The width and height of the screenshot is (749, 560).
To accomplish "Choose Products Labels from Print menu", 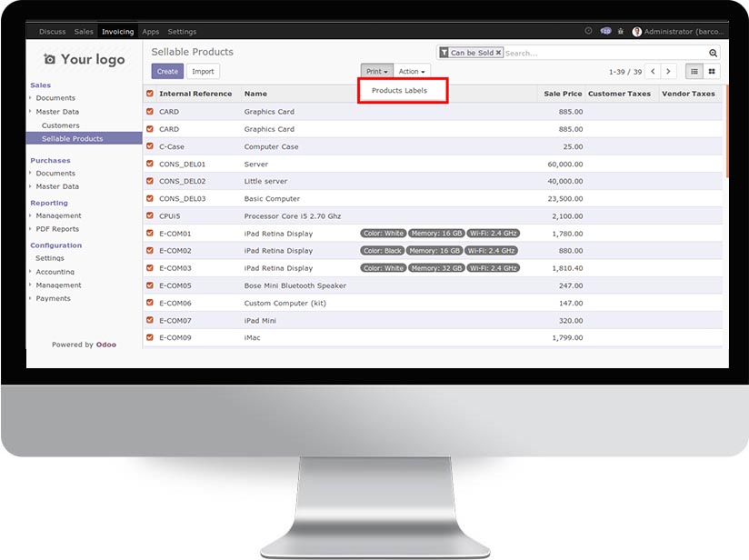I will tap(399, 91).
